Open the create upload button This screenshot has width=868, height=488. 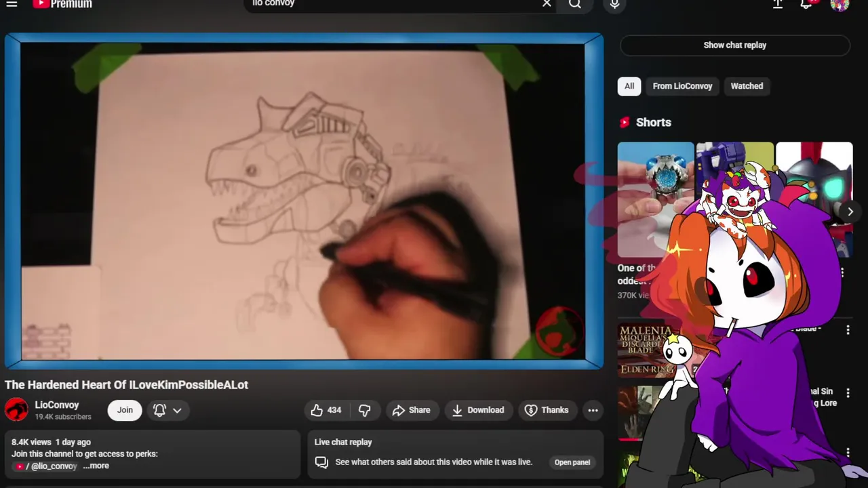[778, 4]
